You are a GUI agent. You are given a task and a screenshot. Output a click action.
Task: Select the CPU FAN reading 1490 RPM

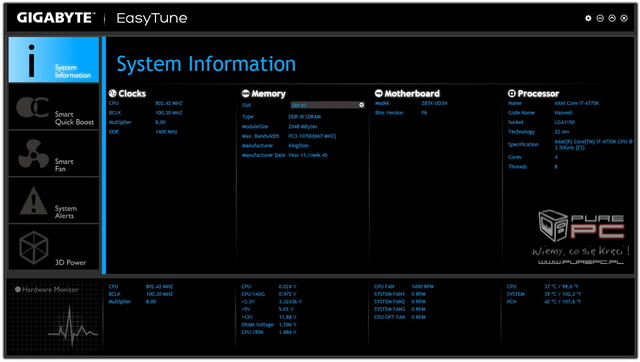point(422,286)
